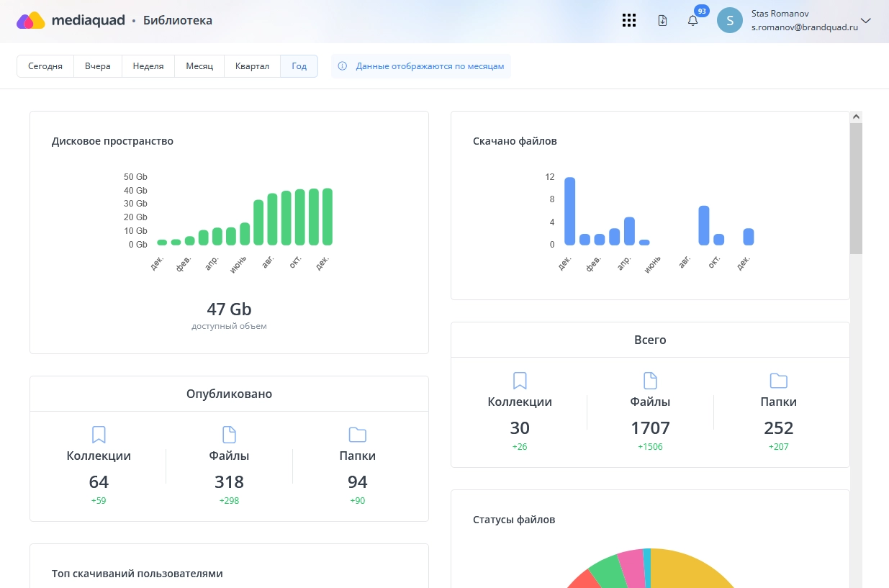Screen dimensions: 889x588
Task: Click published Collections bookmark icon
Action: [99, 435]
